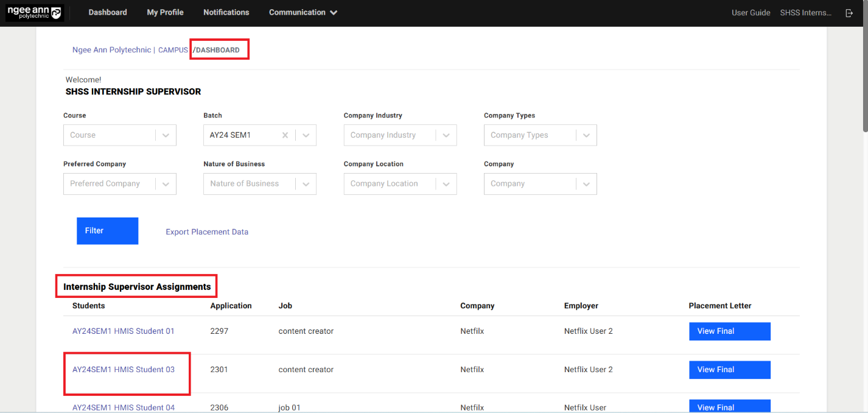This screenshot has height=413, width=868.
Task: Click Ngee Ann Polytechnic breadcrumb link
Action: pos(111,50)
